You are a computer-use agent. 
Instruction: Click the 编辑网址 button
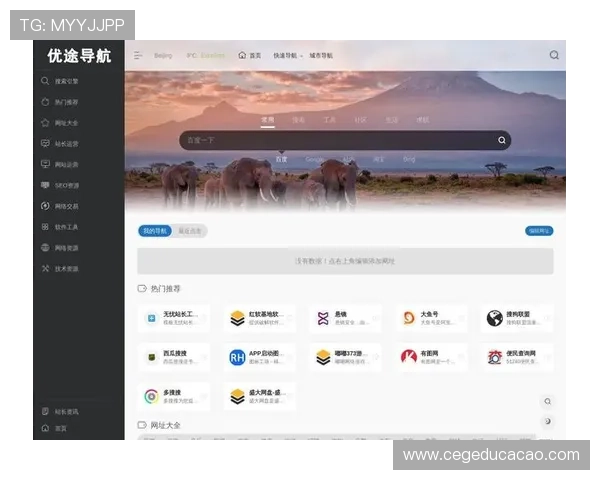539,231
